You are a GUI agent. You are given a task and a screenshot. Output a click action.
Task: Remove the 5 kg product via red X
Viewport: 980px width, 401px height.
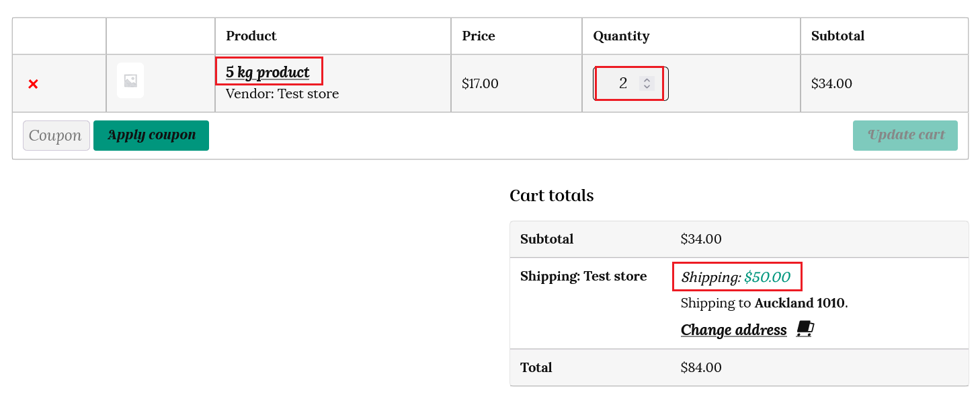(33, 84)
